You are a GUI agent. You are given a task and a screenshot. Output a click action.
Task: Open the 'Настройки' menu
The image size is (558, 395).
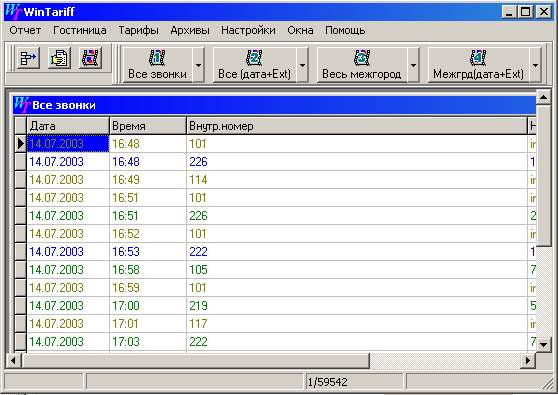tap(248, 31)
